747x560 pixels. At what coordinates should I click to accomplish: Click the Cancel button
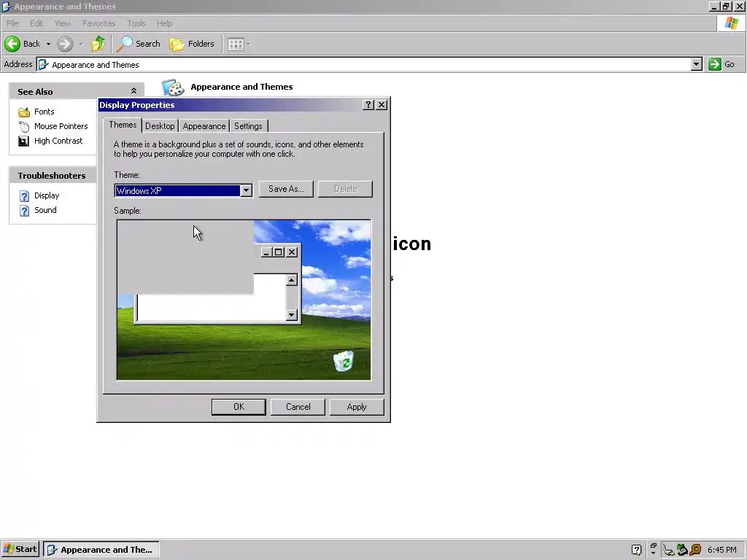click(298, 407)
